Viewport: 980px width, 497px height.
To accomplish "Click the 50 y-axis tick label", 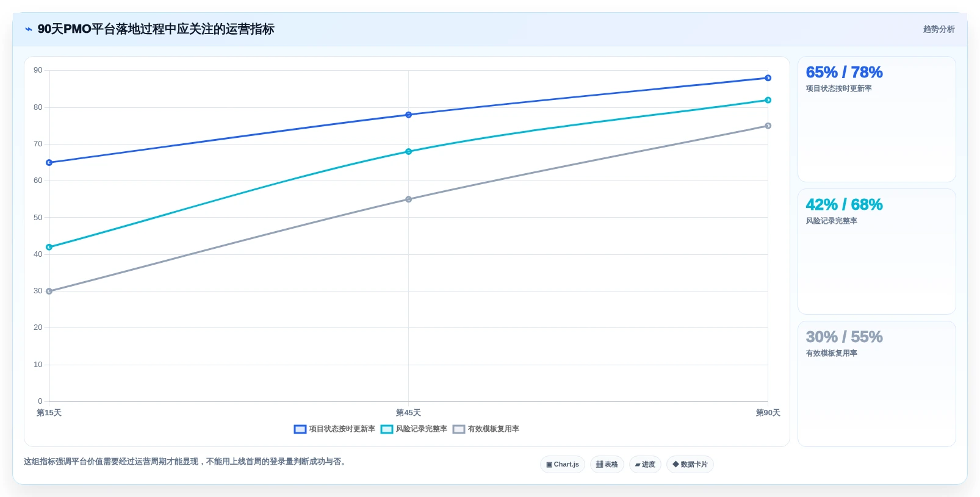I will pyautogui.click(x=38, y=218).
